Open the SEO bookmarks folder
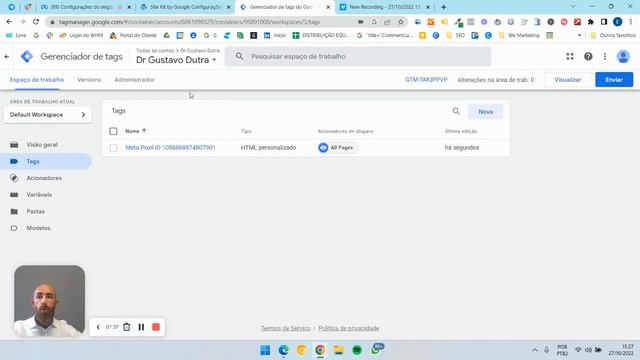The width and height of the screenshot is (640, 360). point(456,36)
